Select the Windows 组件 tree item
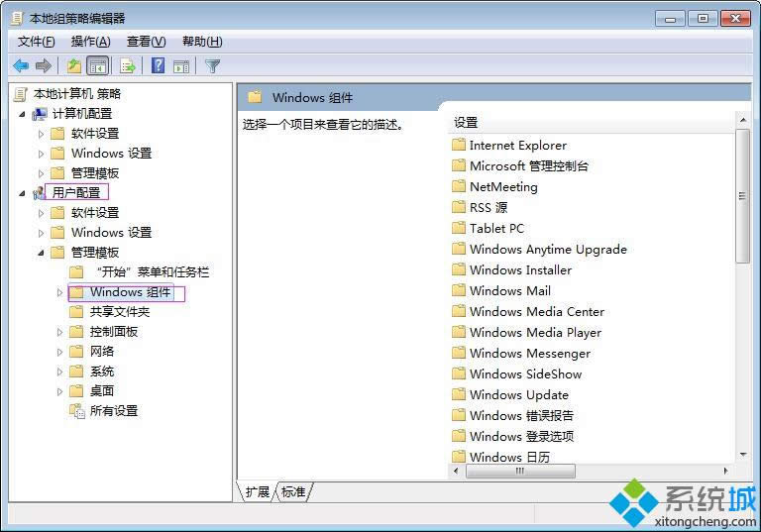This screenshot has height=532, width=761. click(131, 292)
